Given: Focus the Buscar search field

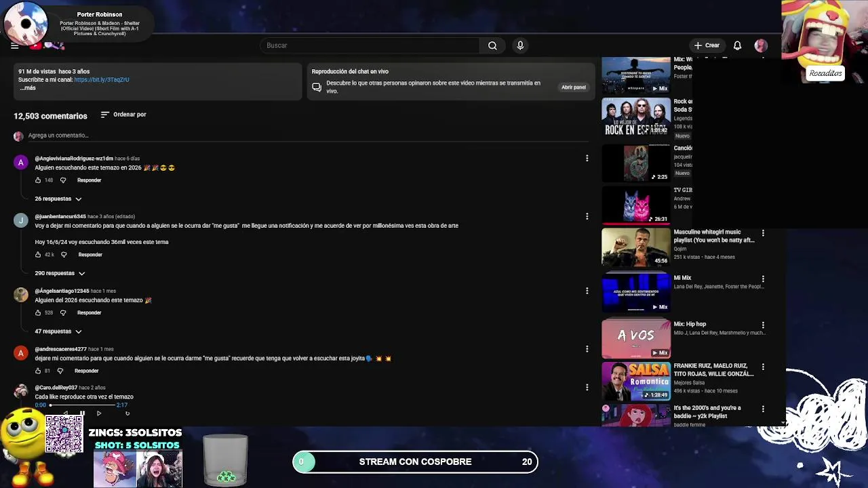Looking at the screenshot, I should click(x=370, y=45).
